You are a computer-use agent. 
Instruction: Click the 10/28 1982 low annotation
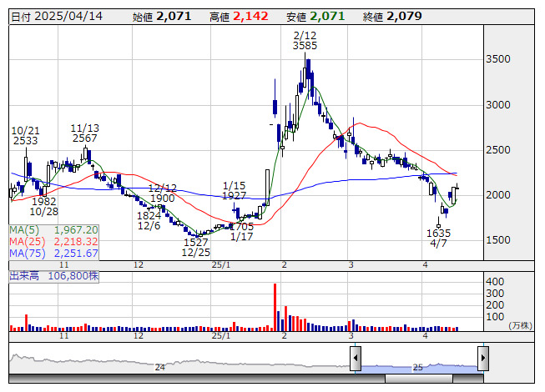pos(44,206)
